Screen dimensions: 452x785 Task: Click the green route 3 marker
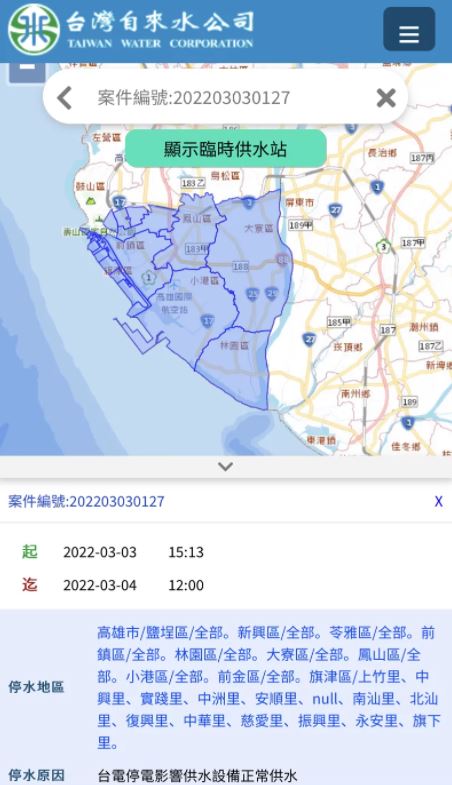[384, 246]
